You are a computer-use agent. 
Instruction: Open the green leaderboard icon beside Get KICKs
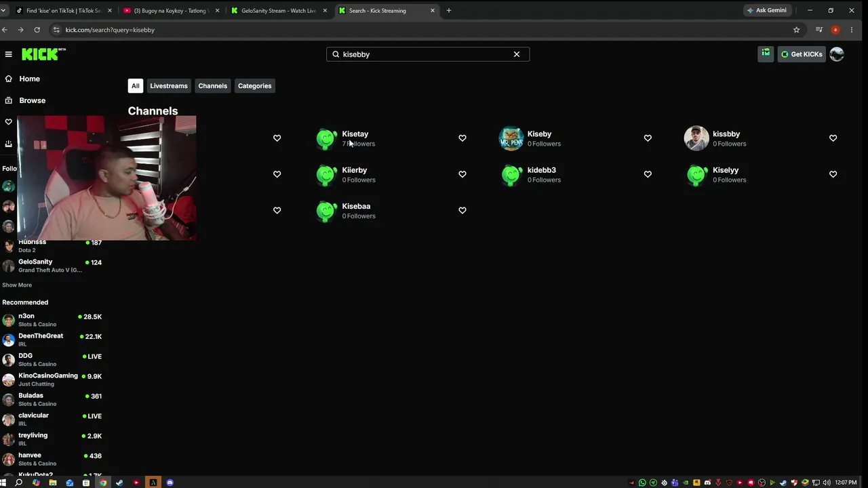pyautogui.click(x=766, y=54)
